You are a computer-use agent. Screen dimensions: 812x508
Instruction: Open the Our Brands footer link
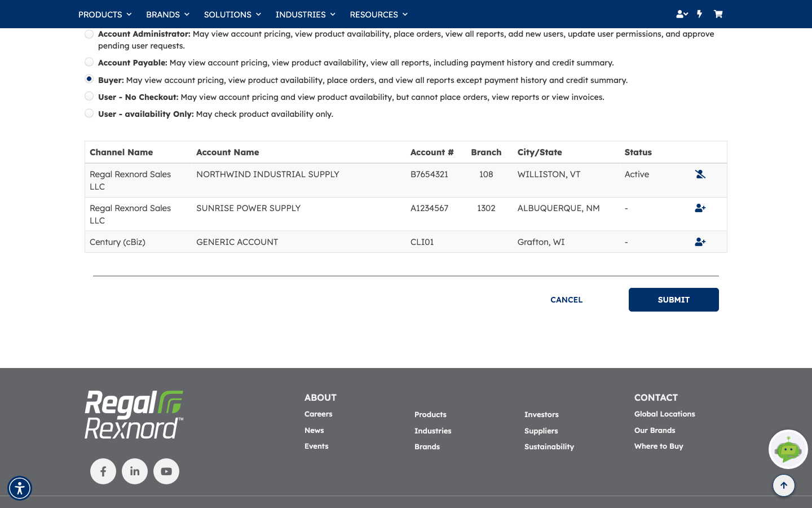click(655, 430)
